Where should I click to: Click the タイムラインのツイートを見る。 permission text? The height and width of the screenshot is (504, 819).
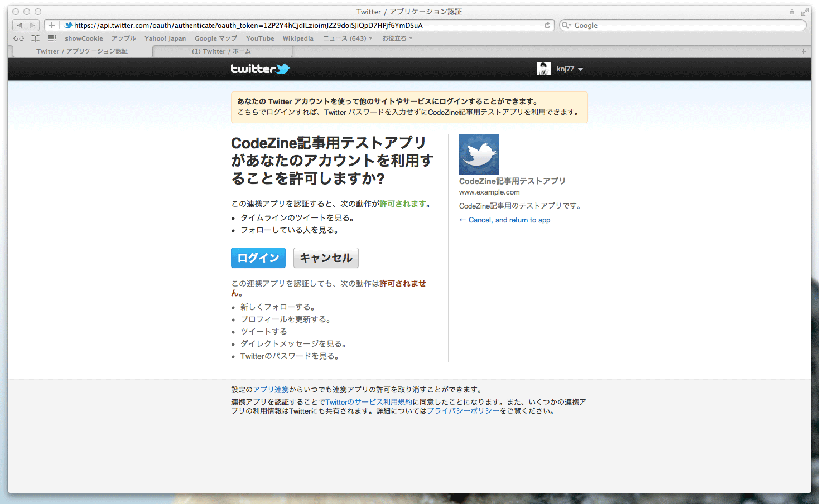coord(297,218)
